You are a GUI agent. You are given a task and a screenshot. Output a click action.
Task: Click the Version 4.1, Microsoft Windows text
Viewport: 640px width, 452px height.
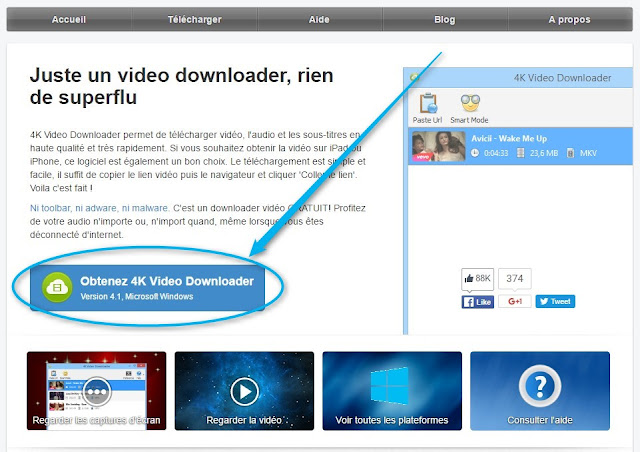point(137,296)
